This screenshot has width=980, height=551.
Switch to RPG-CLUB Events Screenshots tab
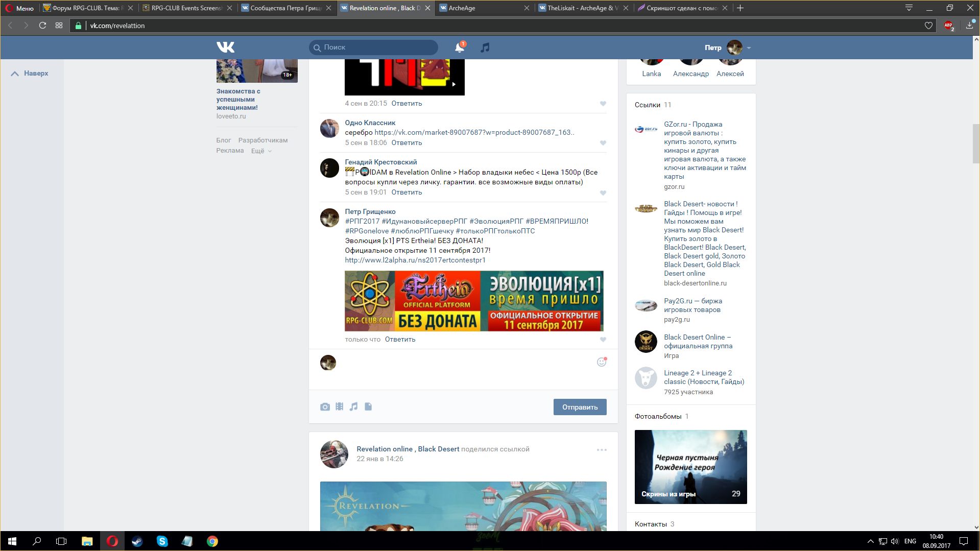[x=186, y=8]
